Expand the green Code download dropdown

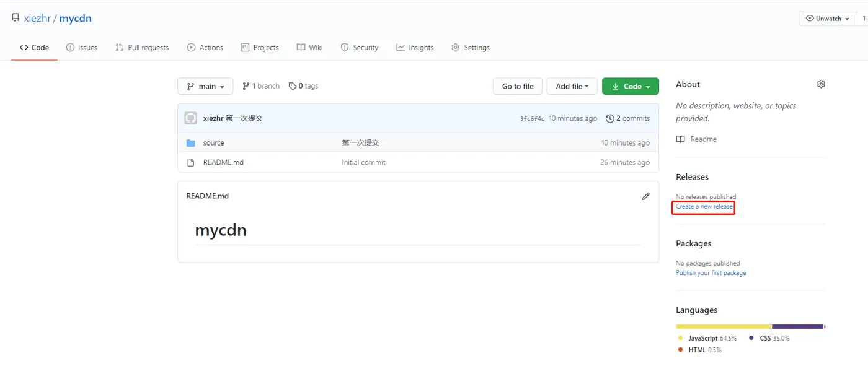point(630,86)
